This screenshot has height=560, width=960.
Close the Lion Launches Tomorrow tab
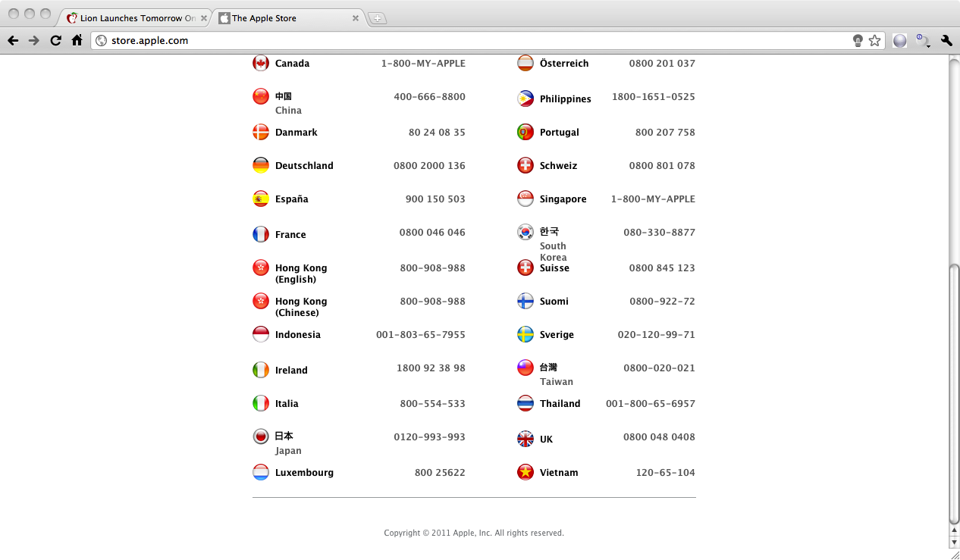coord(204,18)
